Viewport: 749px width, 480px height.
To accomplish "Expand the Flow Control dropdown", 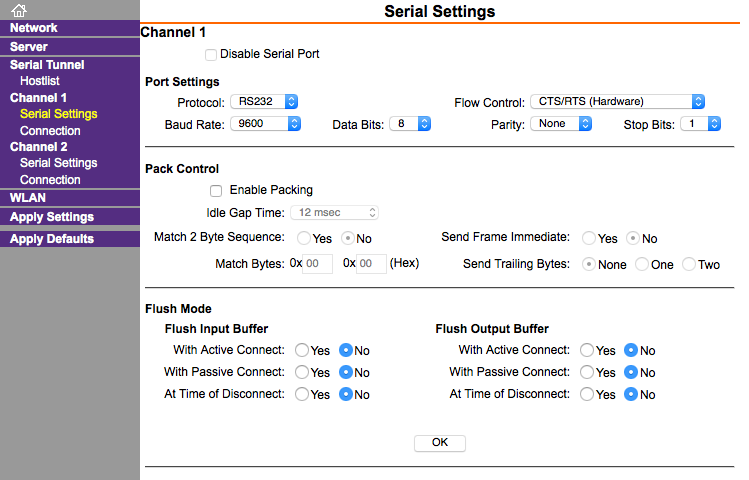I will pyautogui.click(x=617, y=101).
